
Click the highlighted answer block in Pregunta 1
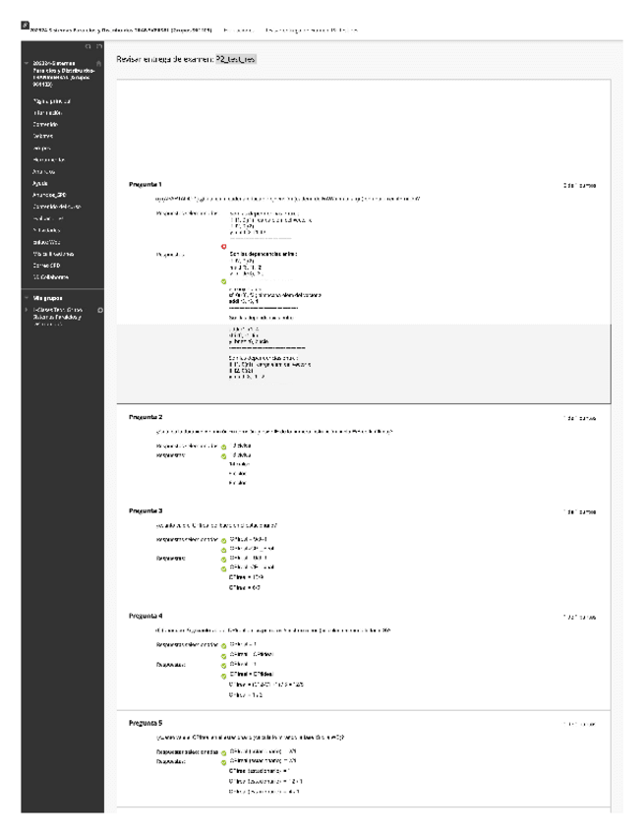tap(364, 363)
